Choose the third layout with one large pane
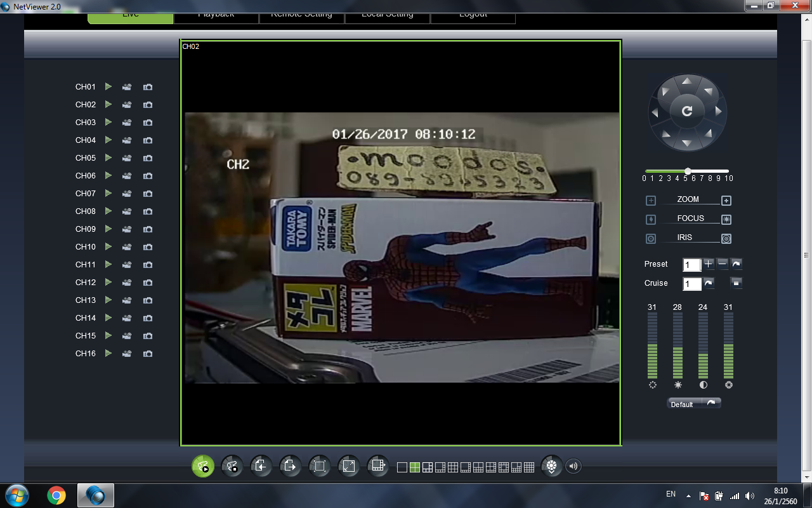Image resolution: width=812 pixels, height=508 pixels. 428,468
